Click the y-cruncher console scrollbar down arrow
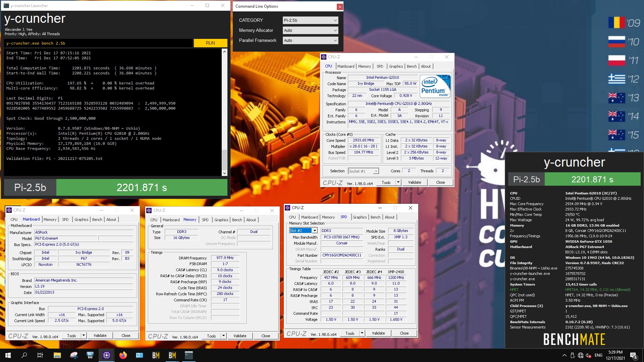 point(224,173)
